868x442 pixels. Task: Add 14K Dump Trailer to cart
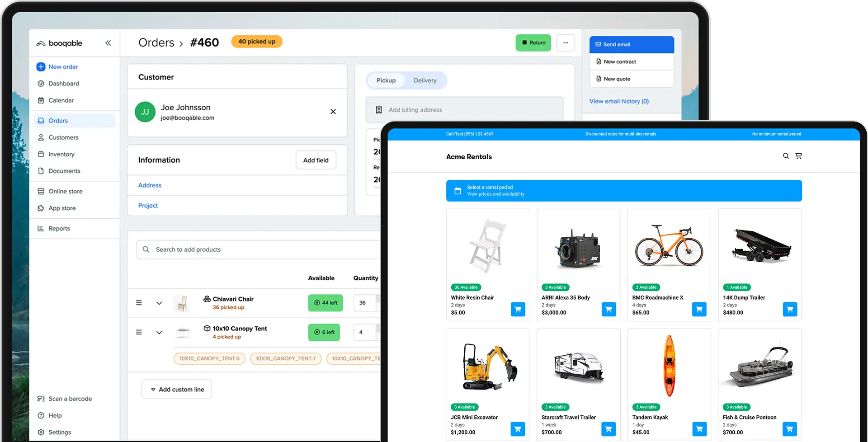tap(790, 310)
